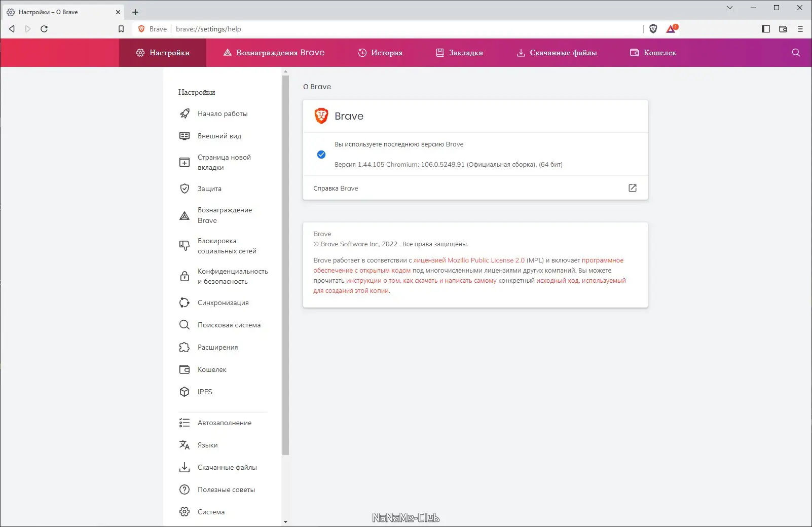
Task: Click the rocket icon for Начало работы
Action: pos(184,114)
